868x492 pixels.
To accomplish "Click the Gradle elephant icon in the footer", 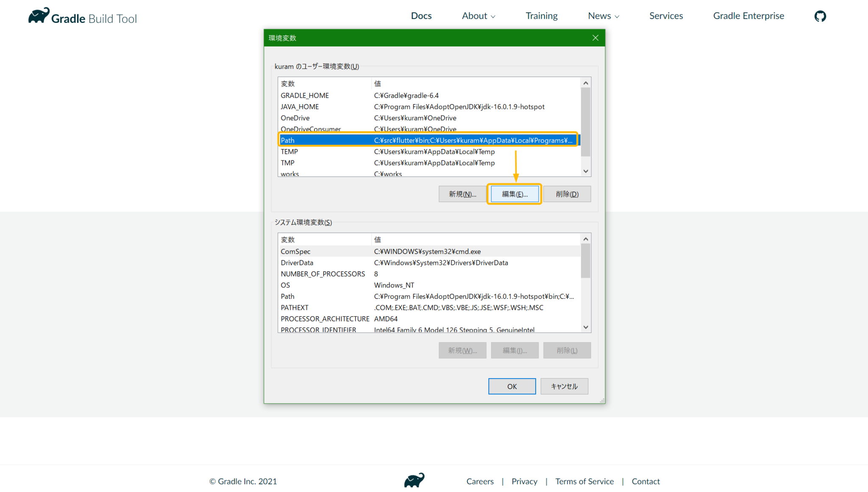I will 415,481.
